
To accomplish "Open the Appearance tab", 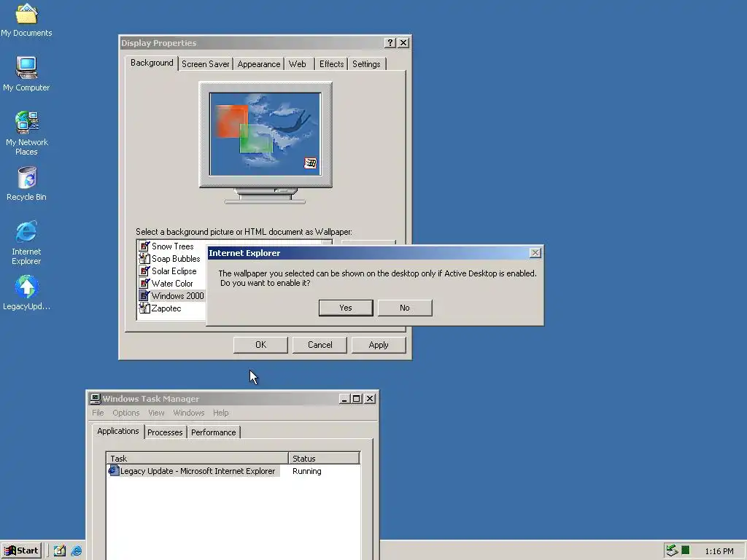I will [259, 64].
